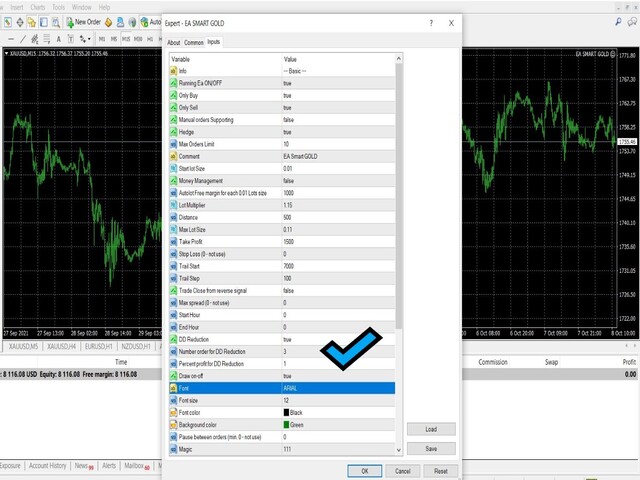Select the horizontal line drawing tool

(11, 39)
